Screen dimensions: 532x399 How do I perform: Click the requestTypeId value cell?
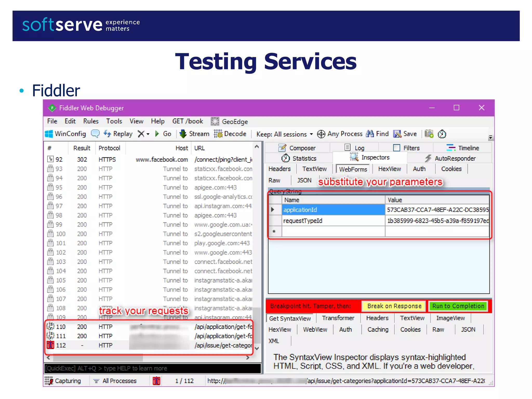pos(437,221)
